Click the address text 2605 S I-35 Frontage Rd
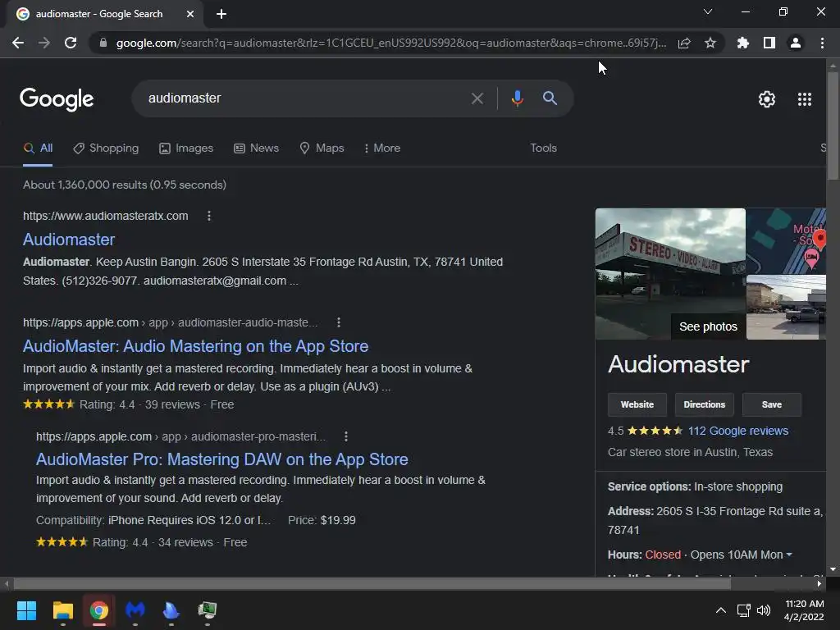 click(739, 512)
